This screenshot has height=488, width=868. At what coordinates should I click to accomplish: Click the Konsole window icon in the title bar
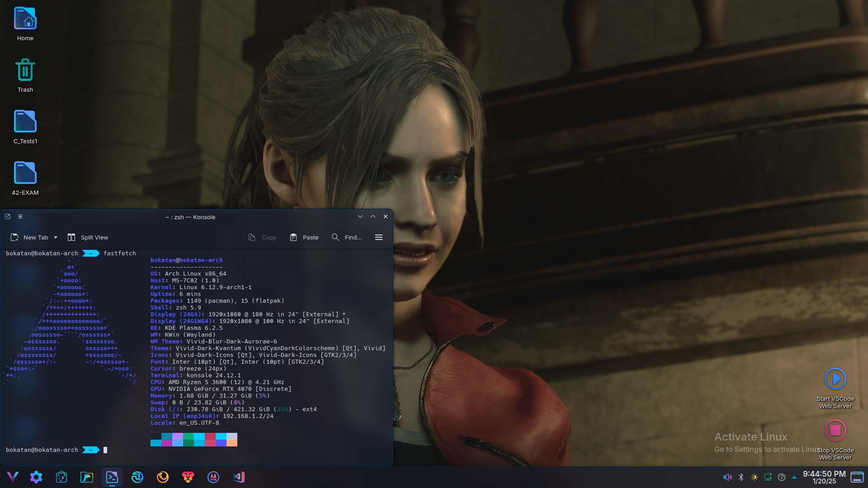pyautogui.click(x=8, y=216)
